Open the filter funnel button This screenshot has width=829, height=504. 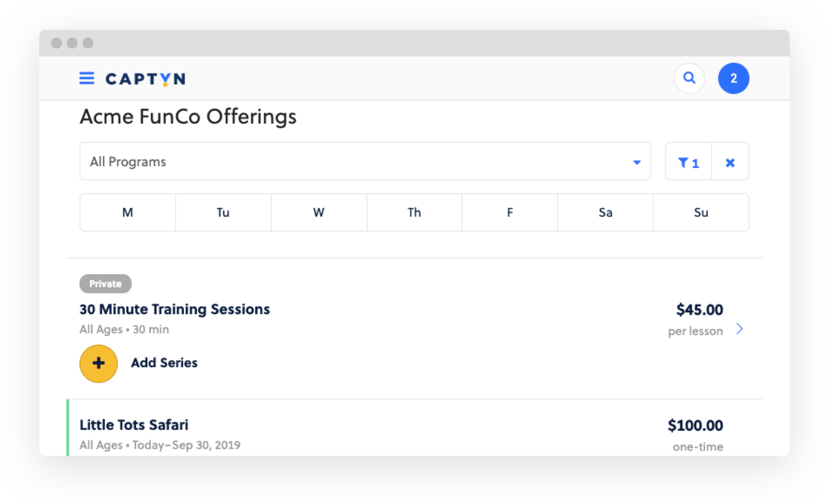tap(688, 162)
